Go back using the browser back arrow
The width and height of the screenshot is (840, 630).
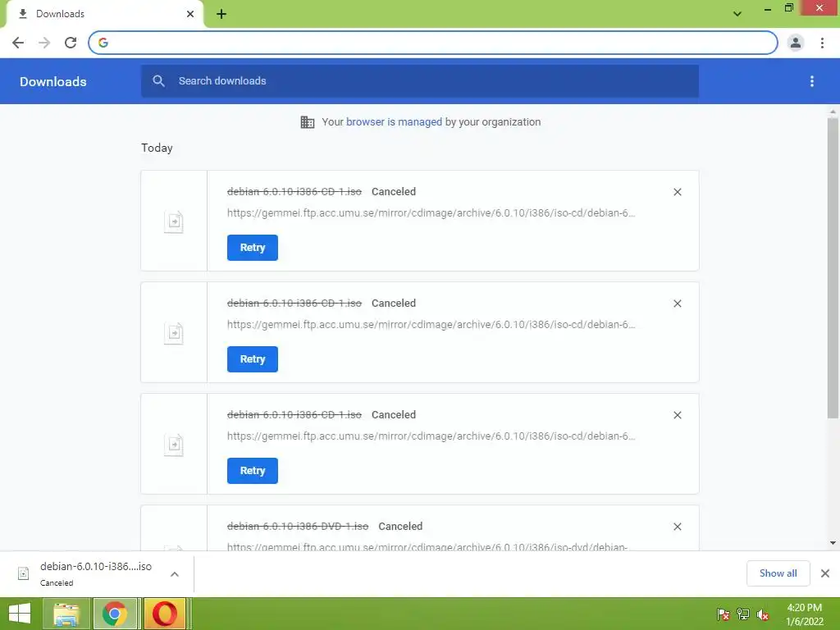(18, 43)
